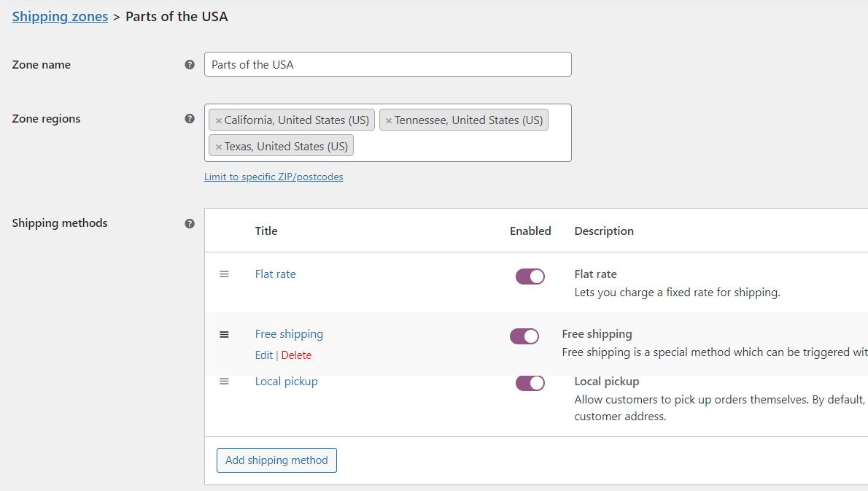Disable the Local pickup toggle
This screenshot has width=868, height=491.
tap(530, 382)
